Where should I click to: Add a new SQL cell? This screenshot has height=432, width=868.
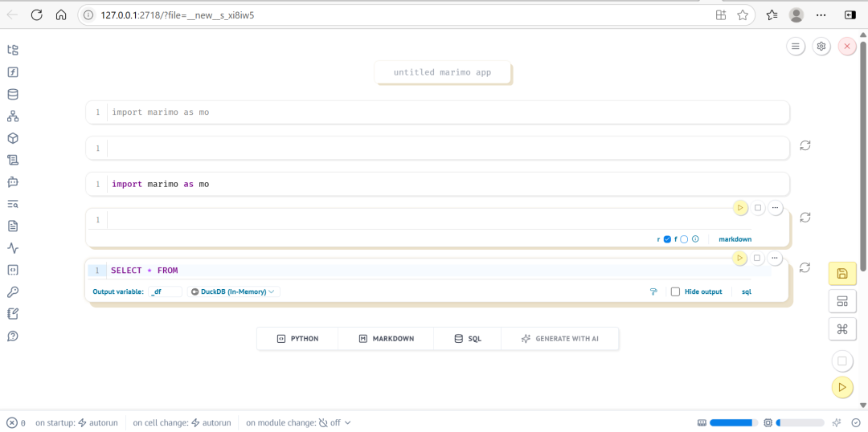(468, 339)
